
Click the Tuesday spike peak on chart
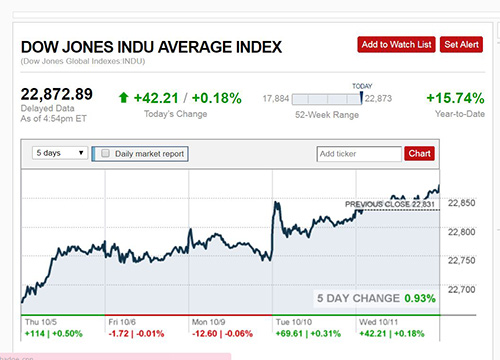276,203
